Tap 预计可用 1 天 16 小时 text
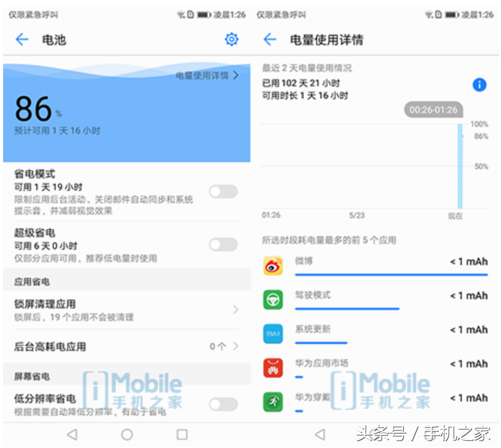The width and height of the screenshot is (501, 448). point(57,131)
